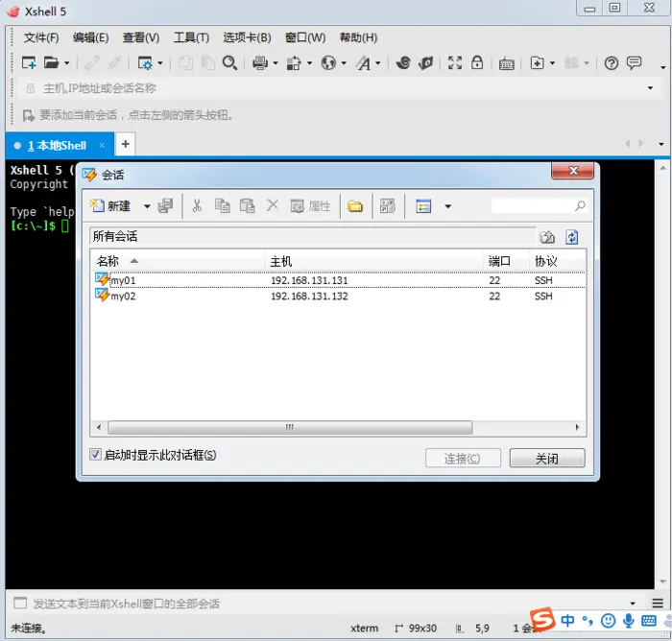Expand the Open session dropdown arrow
This screenshot has height=641, width=672.
[67, 63]
